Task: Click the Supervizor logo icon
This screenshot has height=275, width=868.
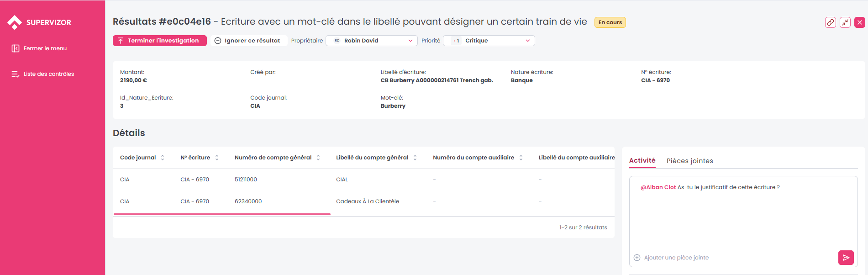Action: [x=15, y=22]
